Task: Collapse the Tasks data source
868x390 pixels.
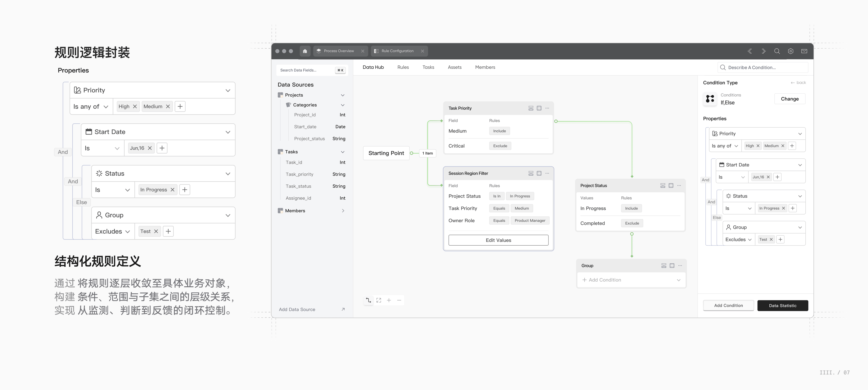Action: (x=342, y=152)
